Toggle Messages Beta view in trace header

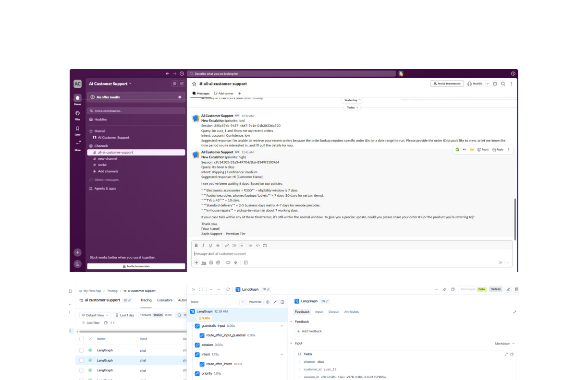473,289
